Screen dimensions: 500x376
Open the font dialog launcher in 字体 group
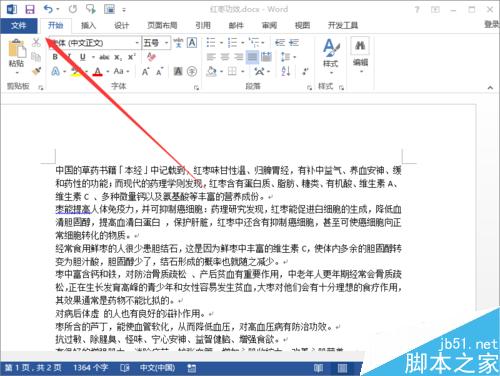(196, 88)
